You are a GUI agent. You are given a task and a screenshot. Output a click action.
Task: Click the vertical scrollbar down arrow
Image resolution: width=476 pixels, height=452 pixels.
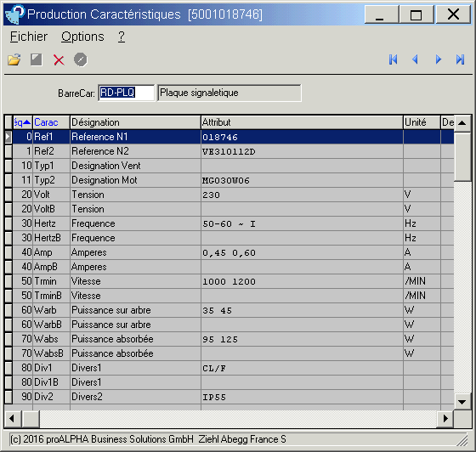(x=462, y=402)
